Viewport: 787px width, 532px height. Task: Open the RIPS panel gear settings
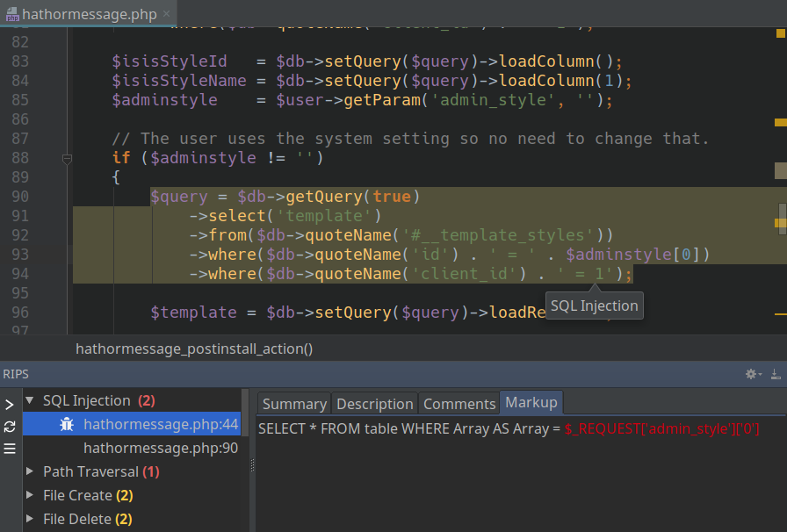(752, 374)
